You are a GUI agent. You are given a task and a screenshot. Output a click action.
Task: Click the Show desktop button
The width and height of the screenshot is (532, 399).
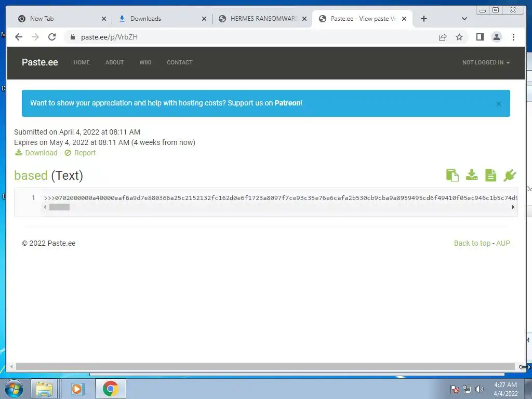tap(528, 389)
